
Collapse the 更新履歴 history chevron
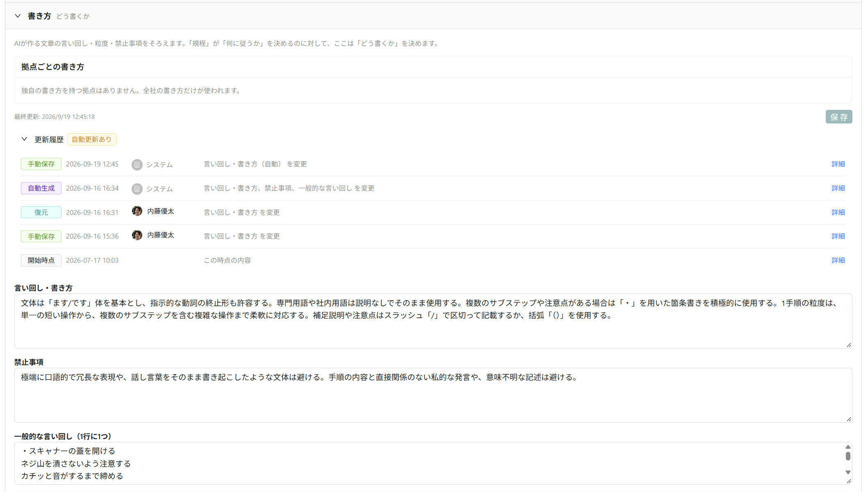point(24,139)
